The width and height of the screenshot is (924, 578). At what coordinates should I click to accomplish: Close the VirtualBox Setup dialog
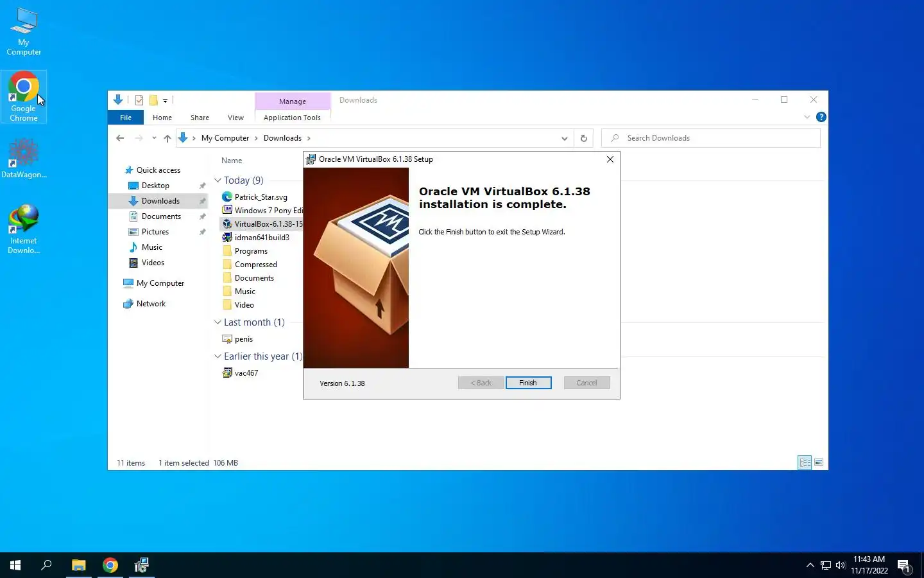coord(610,159)
